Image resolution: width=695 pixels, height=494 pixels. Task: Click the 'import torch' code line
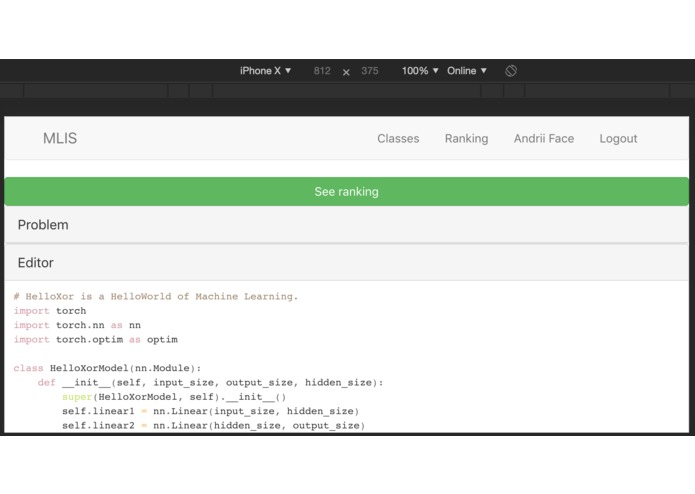pos(50,311)
